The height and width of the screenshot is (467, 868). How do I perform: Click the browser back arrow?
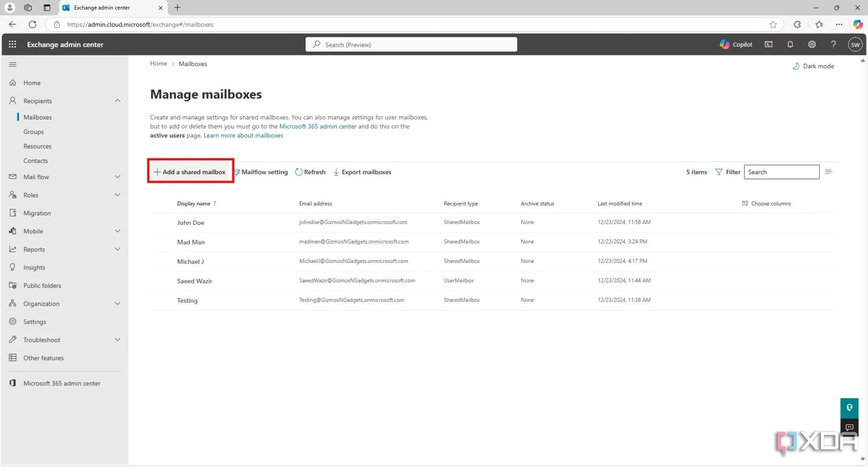click(x=13, y=25)
